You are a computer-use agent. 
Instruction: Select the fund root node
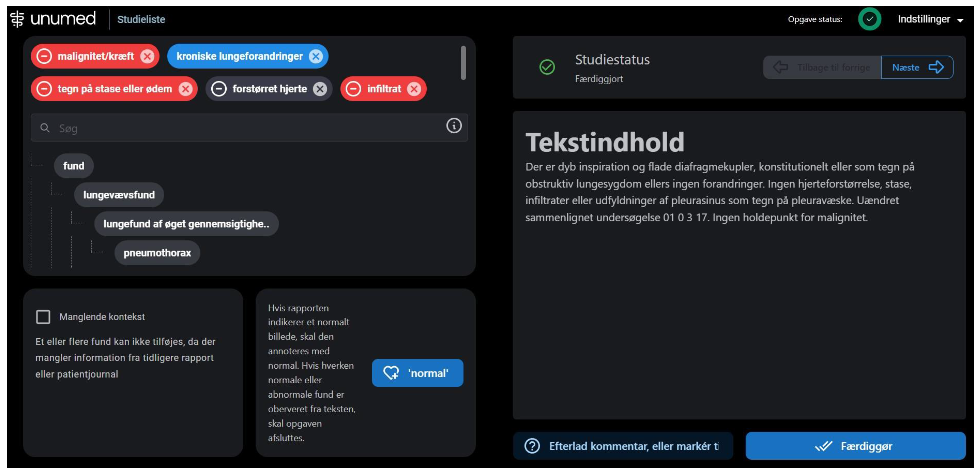coord(73,166)
